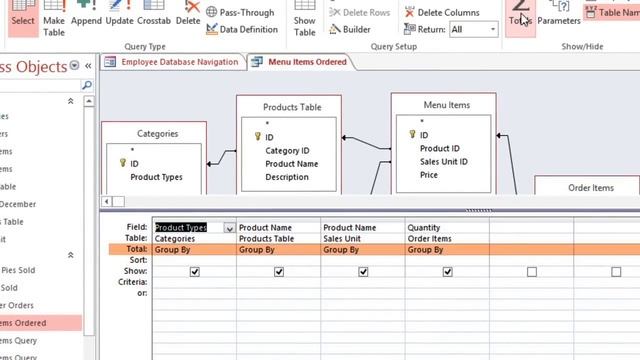Open the Product Types field dropdown arrow
Image resolution: width=640 pixels, height=360 pixels.
(229, 228)
